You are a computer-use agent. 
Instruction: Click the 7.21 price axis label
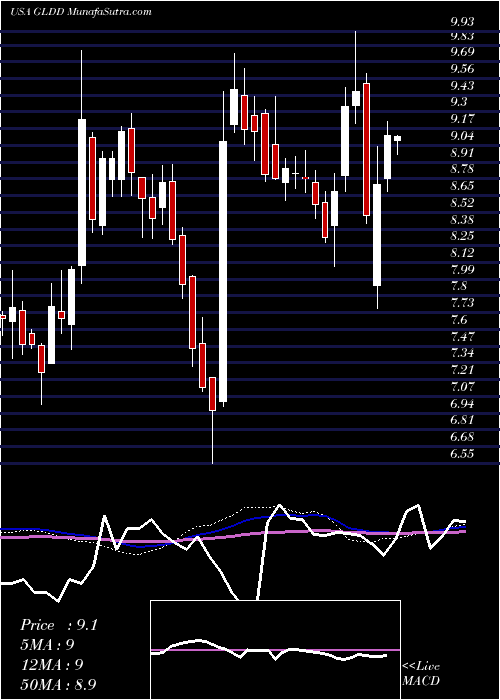[462, 369]
